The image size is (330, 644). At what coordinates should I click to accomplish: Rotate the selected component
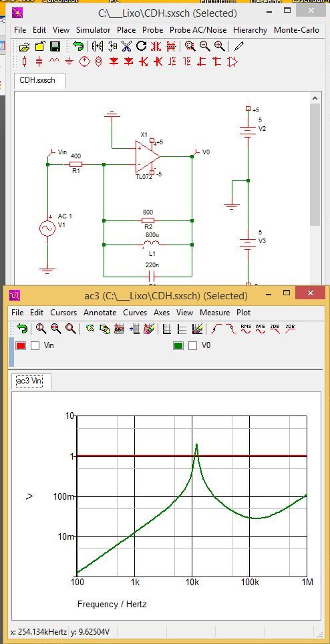141,46
